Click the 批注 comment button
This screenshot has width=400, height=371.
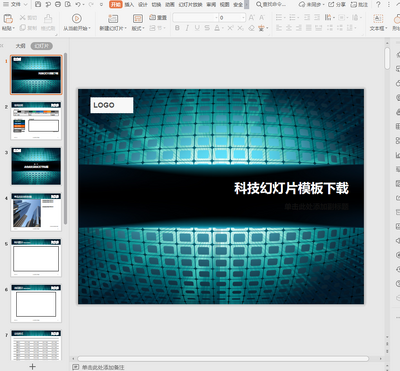(x=359, y=4)
